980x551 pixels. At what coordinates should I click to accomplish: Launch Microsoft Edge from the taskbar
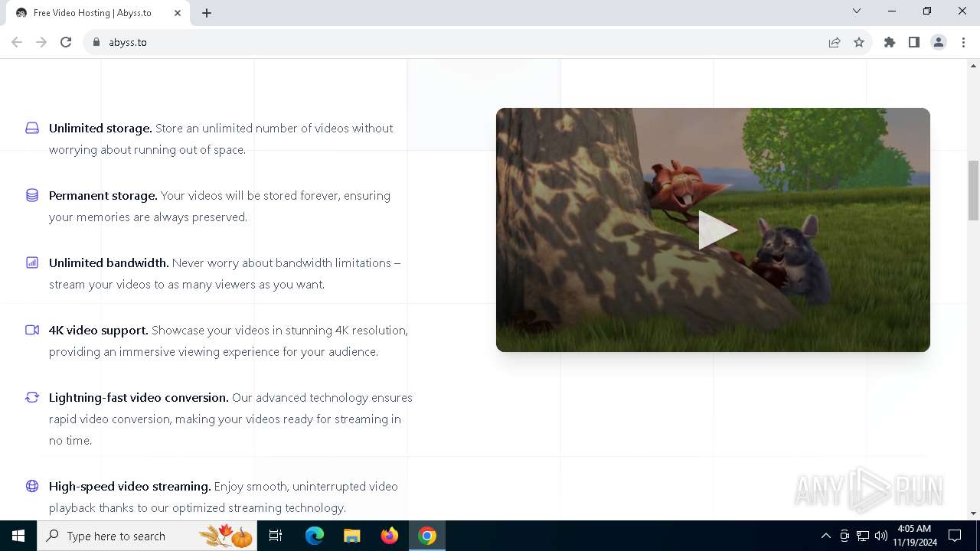pyautogui.click(x=315, y=536)
